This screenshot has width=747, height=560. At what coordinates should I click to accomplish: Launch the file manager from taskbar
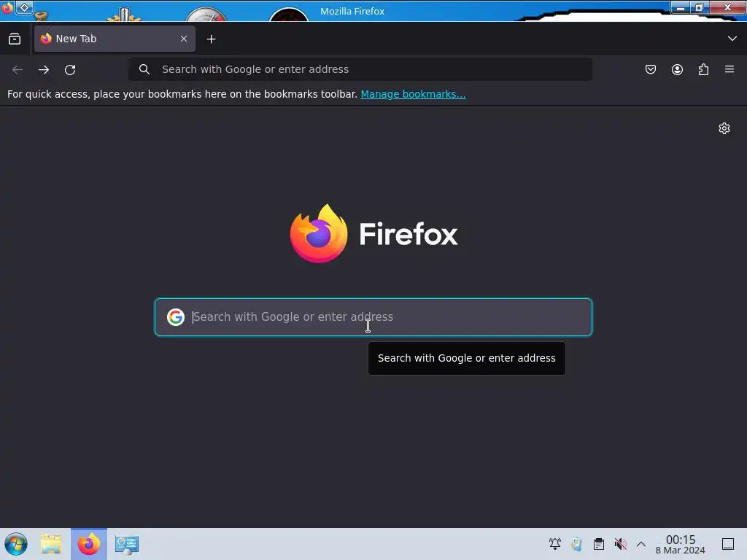point(52,544)
